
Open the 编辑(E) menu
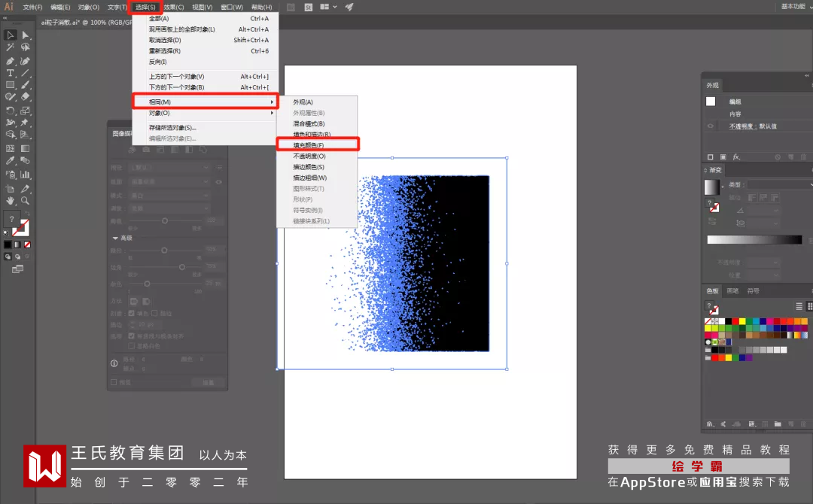point(60,8)
